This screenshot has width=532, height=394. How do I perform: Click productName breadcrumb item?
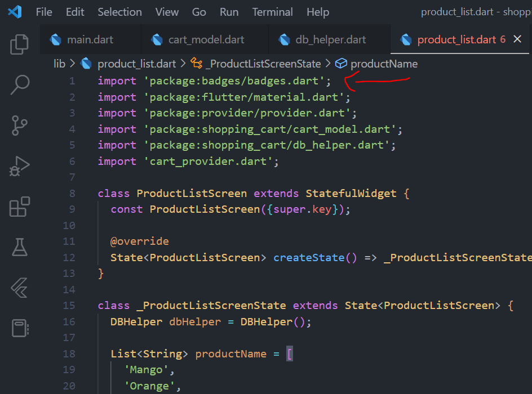(384, 64)
